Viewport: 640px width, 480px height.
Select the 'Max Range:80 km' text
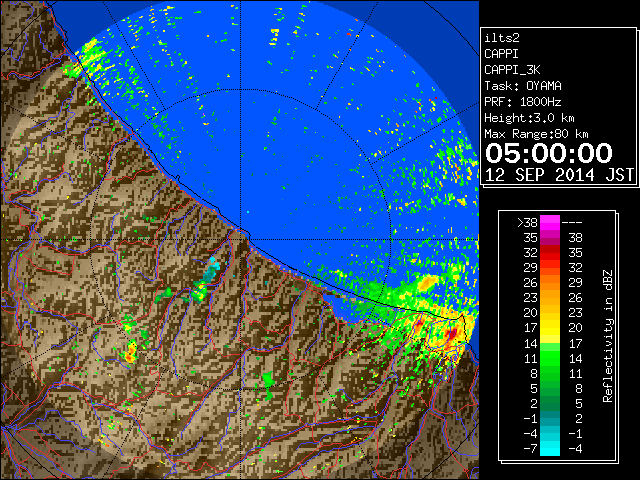(536, 134)
